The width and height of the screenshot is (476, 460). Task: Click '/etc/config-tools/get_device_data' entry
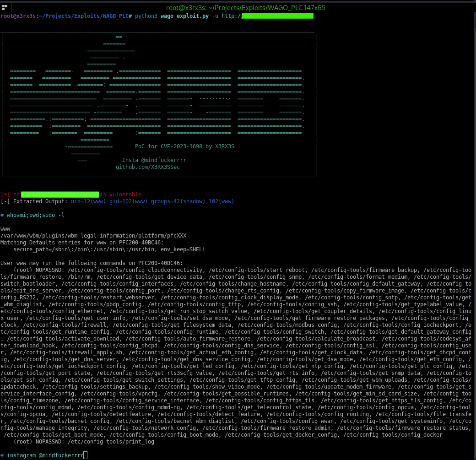point(149,277)
